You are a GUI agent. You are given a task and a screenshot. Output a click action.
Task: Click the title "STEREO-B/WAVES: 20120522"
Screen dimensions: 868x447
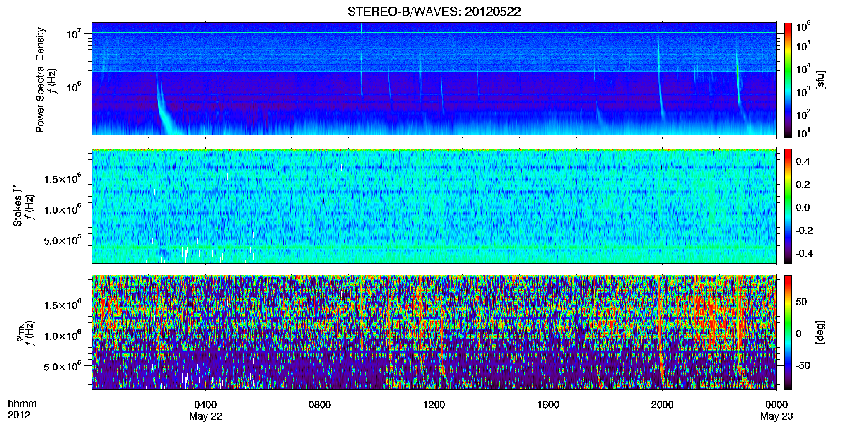click(x=434, y=12)
